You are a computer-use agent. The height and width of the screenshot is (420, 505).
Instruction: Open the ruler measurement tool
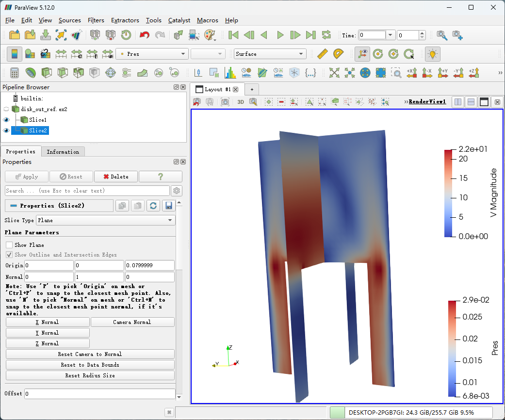[x=322, y=54]
